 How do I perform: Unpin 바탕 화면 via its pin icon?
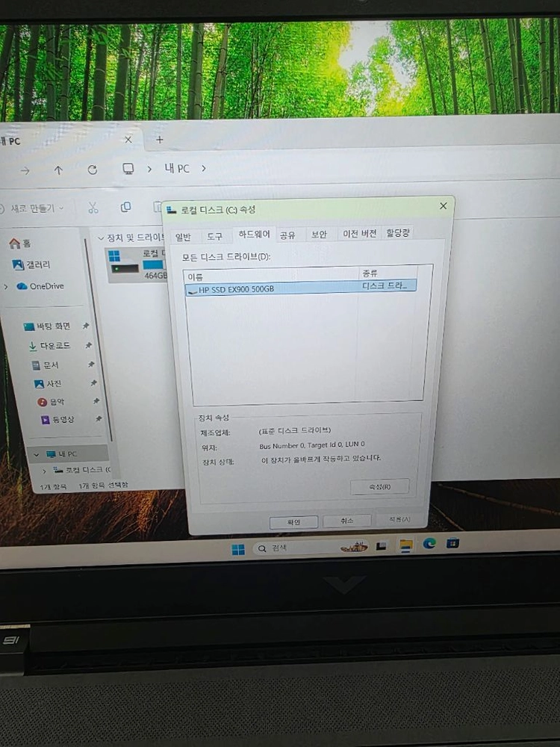point(86,326)
